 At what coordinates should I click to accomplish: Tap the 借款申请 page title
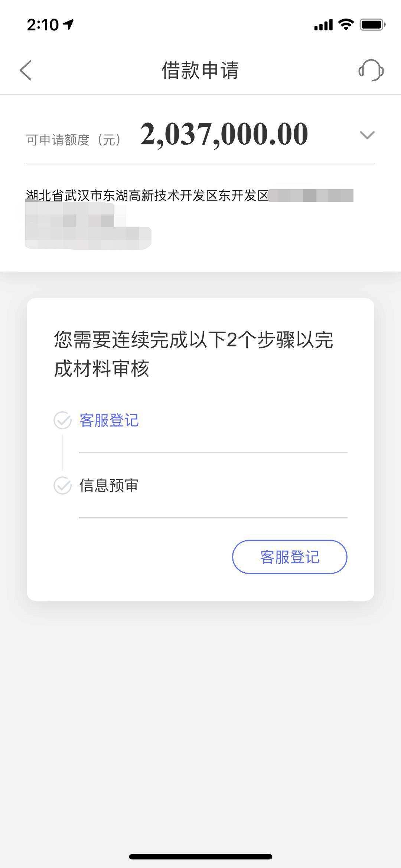200,70
